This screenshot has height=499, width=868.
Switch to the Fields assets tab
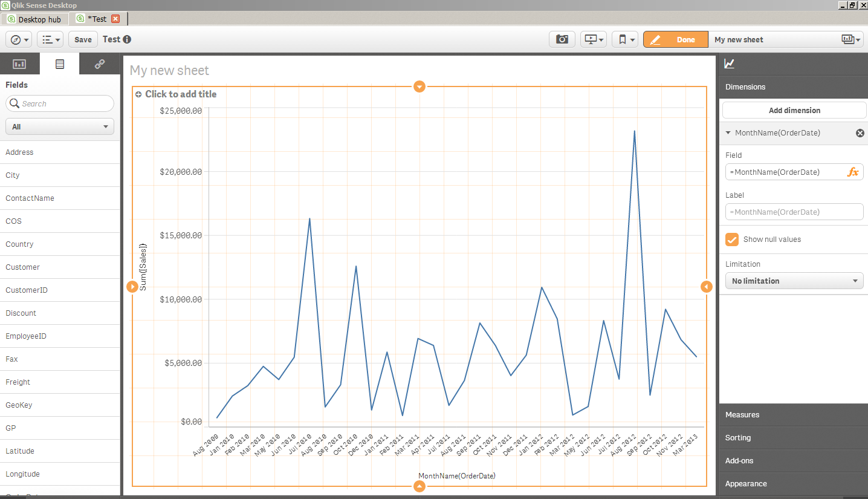(x=59, y=64)
